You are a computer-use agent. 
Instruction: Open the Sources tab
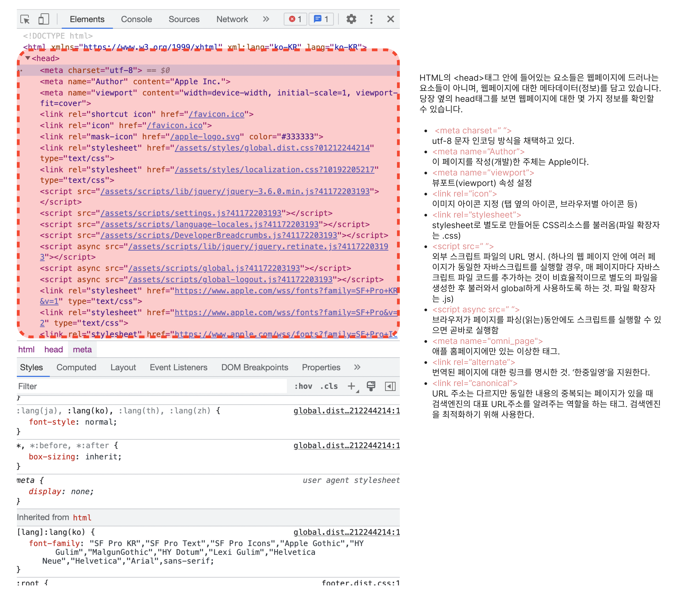(184, 19)
